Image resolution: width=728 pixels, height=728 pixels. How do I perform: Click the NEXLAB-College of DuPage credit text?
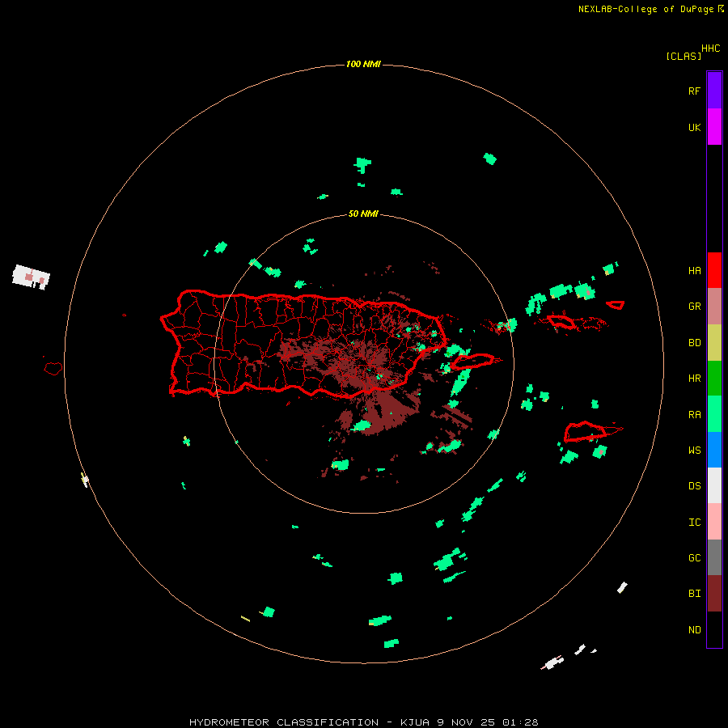coord(645,9)
